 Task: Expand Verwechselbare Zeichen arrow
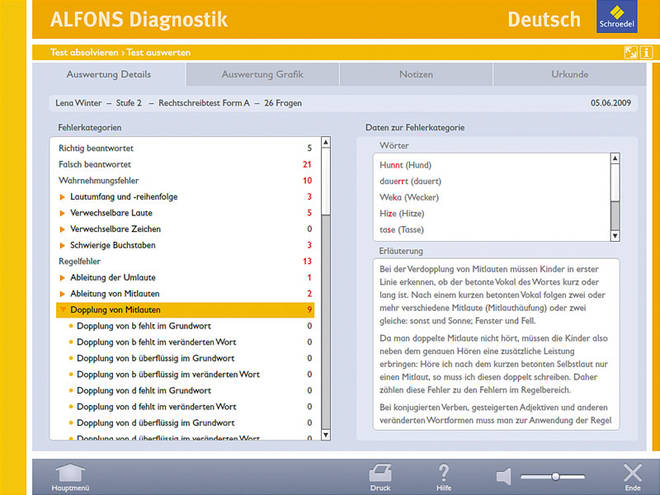click(62, 229)
